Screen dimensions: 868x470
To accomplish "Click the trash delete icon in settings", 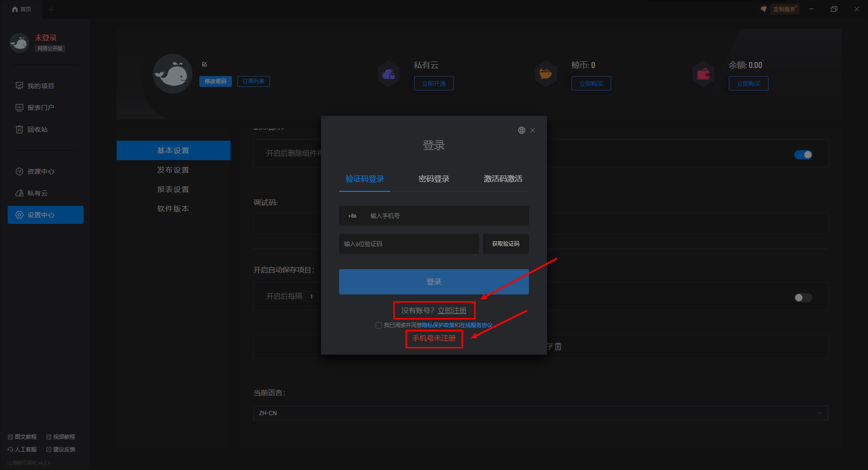I will (558, 347).
